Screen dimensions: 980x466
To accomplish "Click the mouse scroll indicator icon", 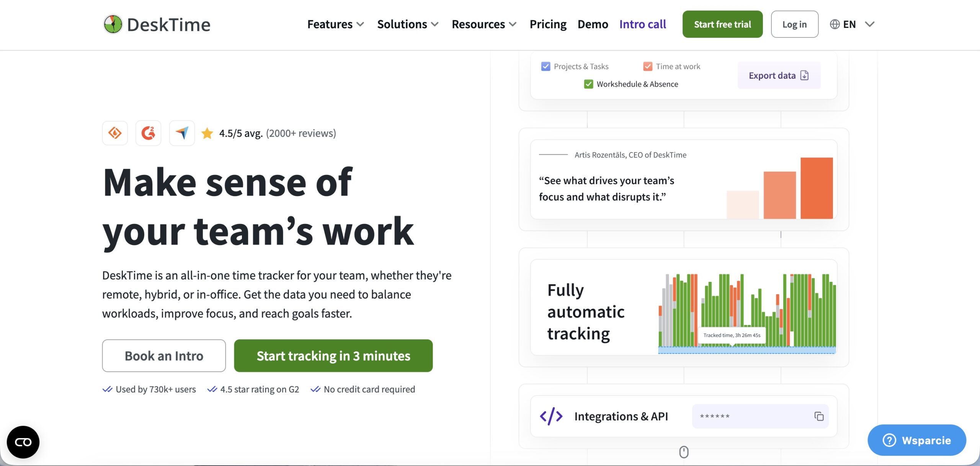I will (x=684, y=452).
